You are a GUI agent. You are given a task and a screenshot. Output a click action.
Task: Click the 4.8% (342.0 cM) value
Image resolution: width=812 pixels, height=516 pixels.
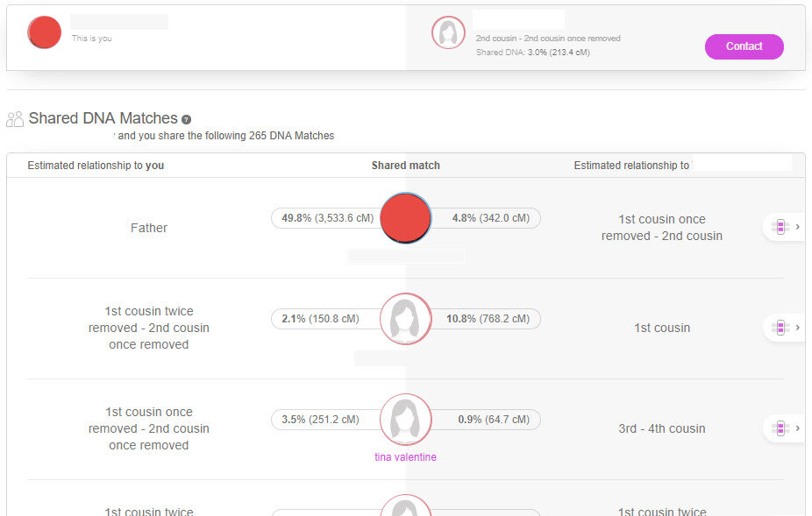(491, 218)
